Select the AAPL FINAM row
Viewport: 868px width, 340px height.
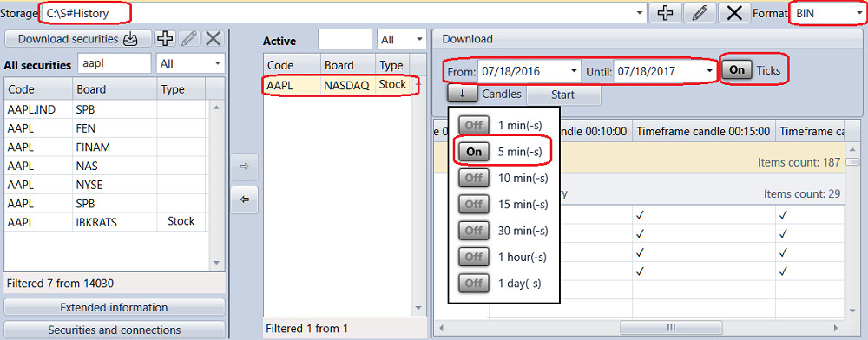[106, 147]
